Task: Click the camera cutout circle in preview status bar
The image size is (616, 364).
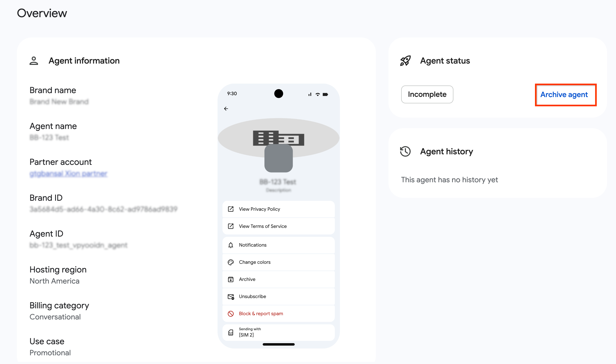Action: coord(278,94)
